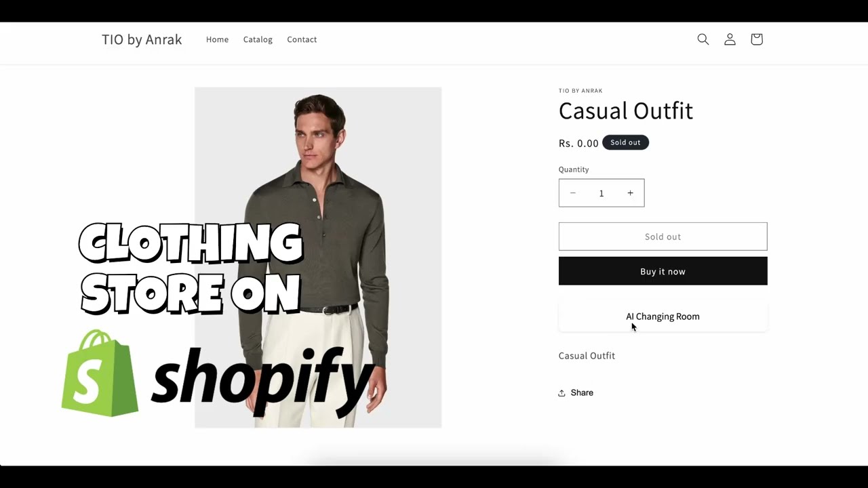This screenshot has height=488, width=868.
Task: Click the Share text button
Action: pyautogui.click(x=582, y=393)
